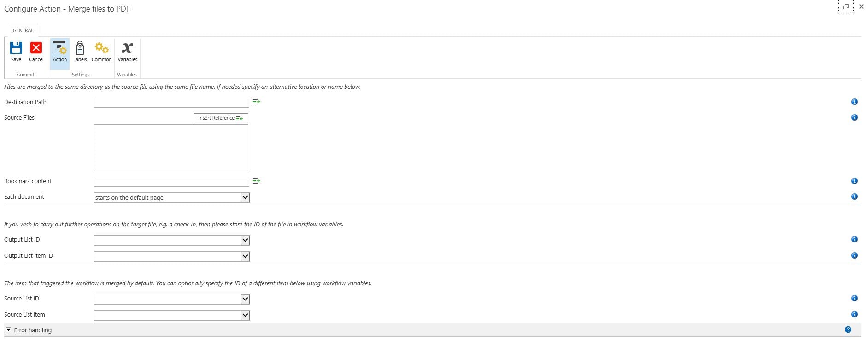Open the Source List Item dropdown

(x=245, y=315)
